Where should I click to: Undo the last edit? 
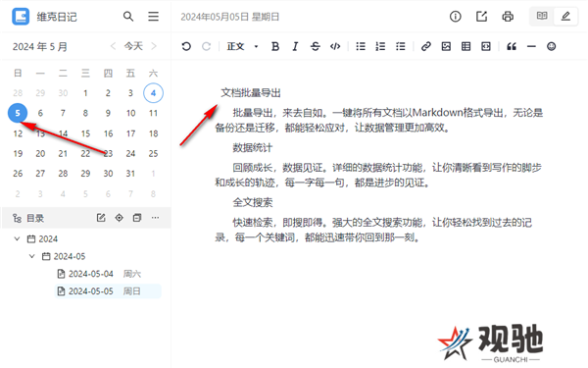coord(186,46)
